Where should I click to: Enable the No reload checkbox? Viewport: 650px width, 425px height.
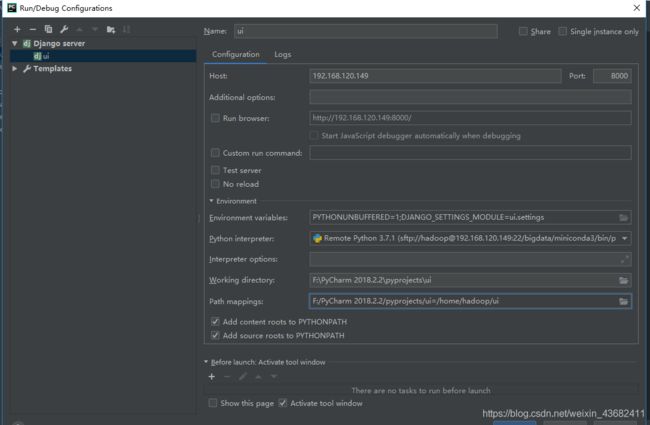[215, 184]
